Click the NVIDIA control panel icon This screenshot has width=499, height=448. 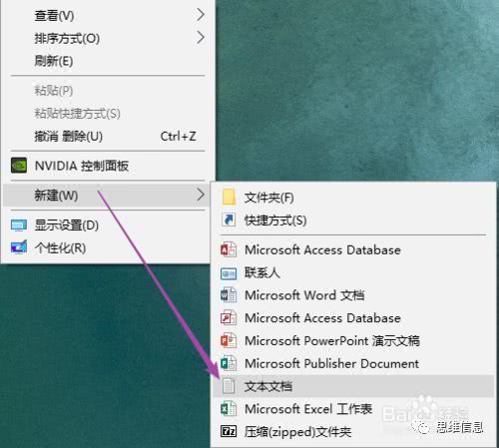[19, 166]
